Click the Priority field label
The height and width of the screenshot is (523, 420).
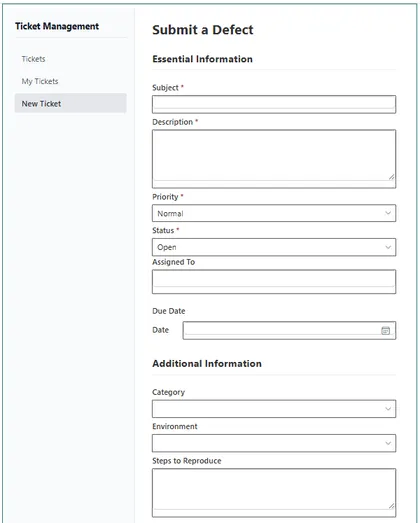coord(165,197)
